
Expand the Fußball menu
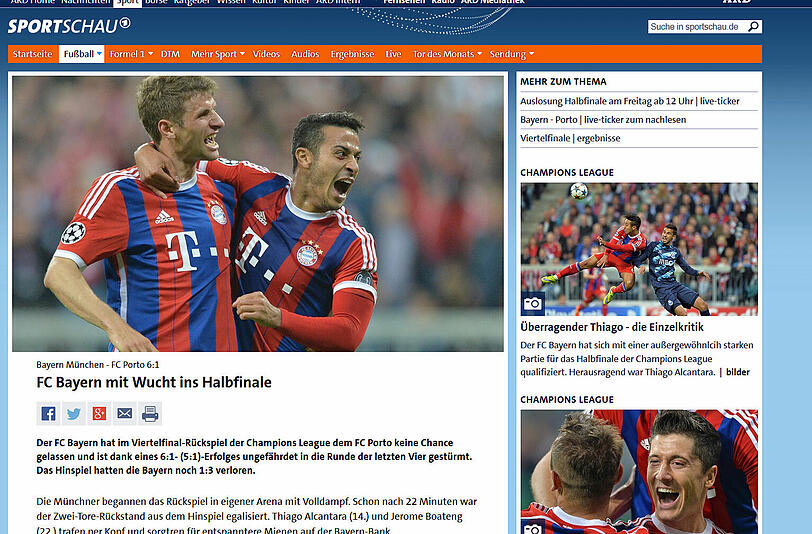[81, 54]
